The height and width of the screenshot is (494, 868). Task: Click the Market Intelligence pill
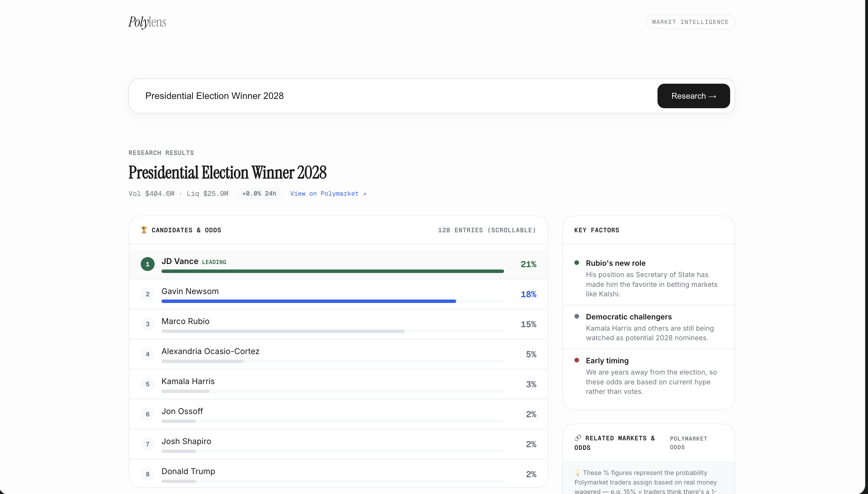click(690, 22)
